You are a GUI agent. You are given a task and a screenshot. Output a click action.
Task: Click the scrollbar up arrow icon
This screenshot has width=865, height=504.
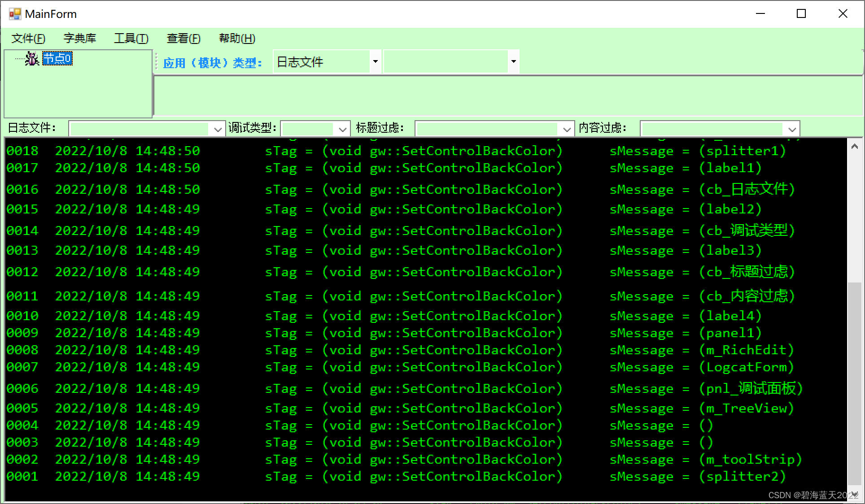(x=855, y=146)
